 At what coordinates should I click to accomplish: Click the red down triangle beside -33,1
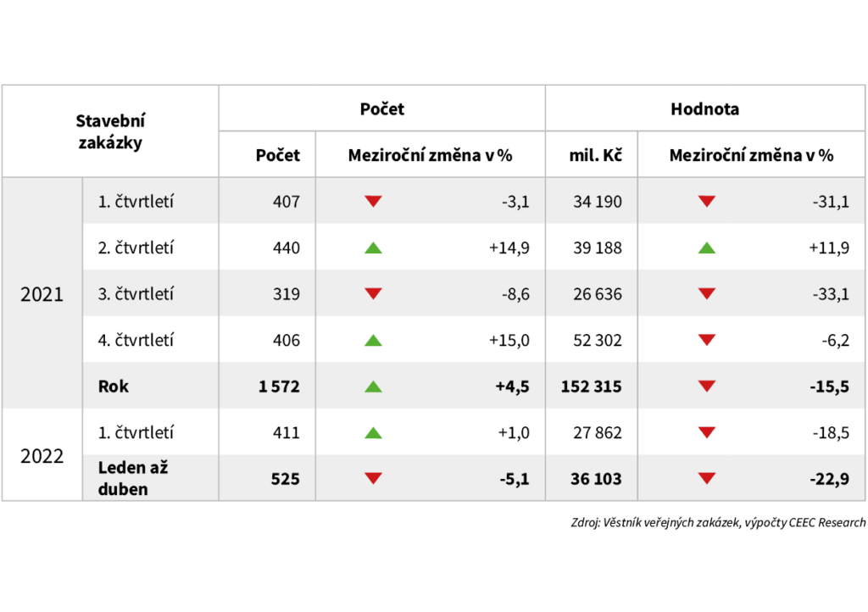[707, 294]
